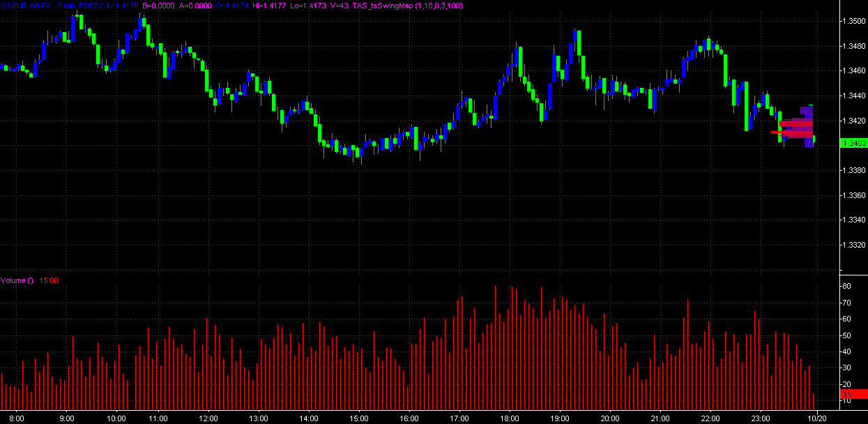Click the 19:00 time axis label

coord(560,418)
